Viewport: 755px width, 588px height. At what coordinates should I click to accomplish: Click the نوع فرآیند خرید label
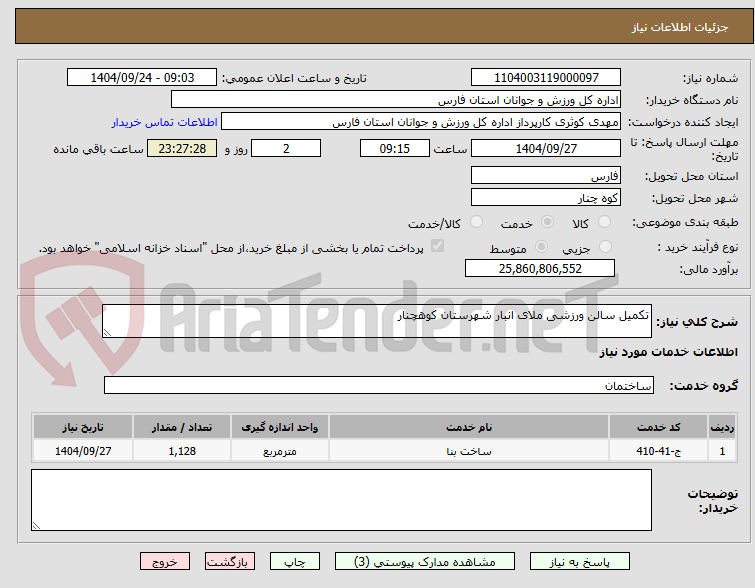pyautogui.click(x=698, y=248)
